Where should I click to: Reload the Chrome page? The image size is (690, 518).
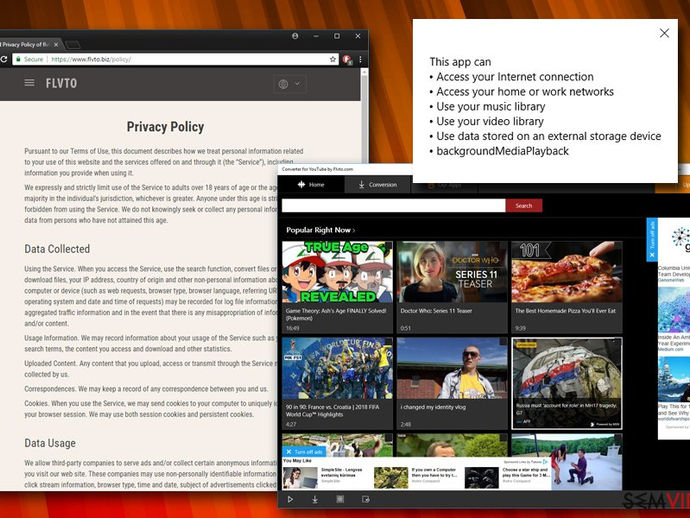click(4, 59)
